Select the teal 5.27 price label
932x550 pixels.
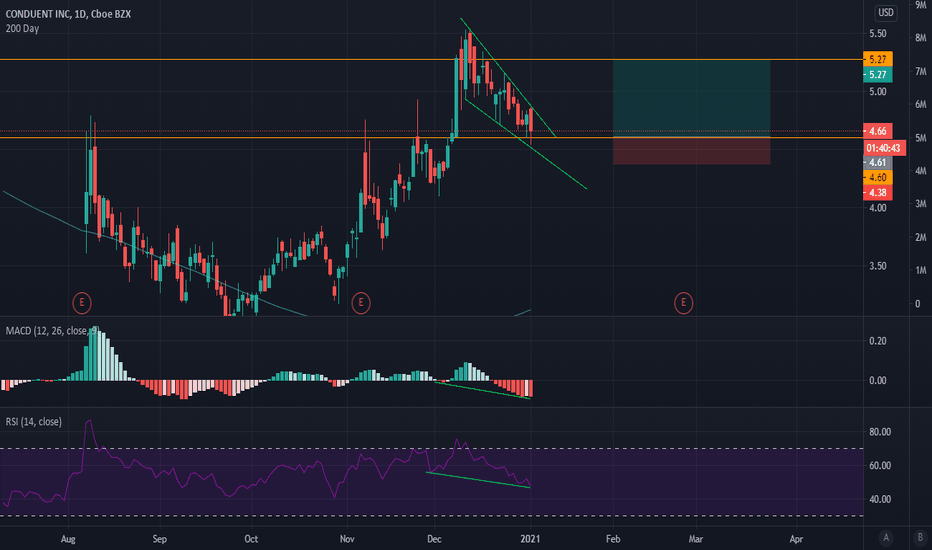877,74
